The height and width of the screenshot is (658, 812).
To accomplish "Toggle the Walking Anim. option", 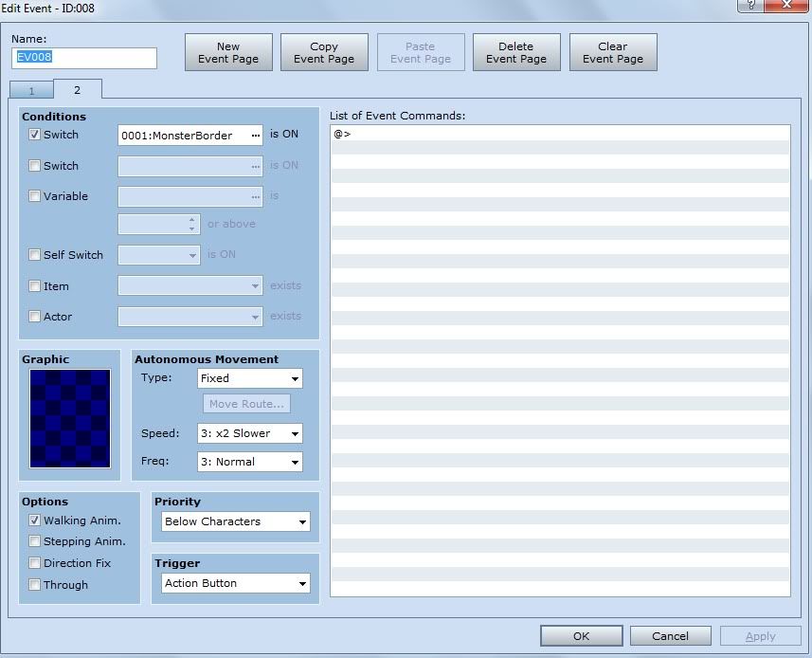I will pos(35,521).
